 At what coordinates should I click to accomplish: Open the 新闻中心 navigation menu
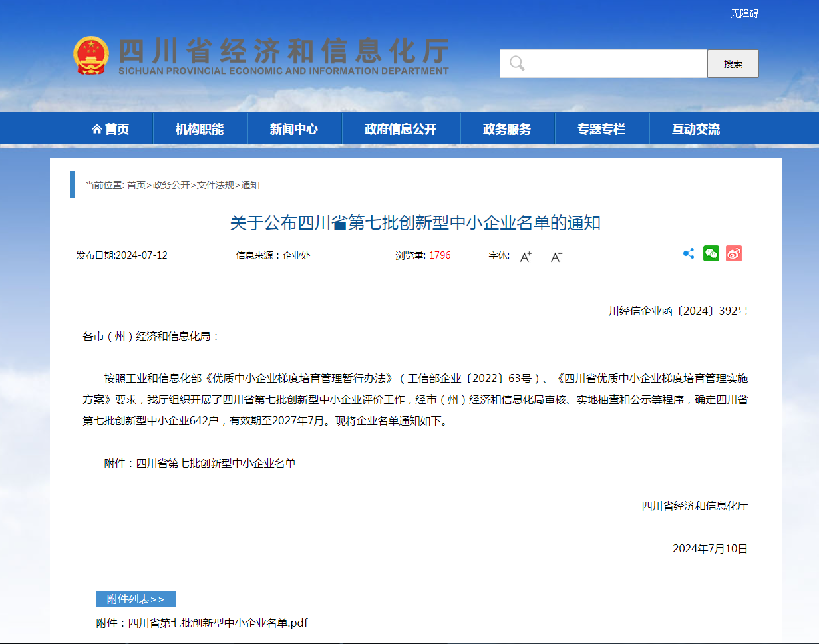point(294,128)
